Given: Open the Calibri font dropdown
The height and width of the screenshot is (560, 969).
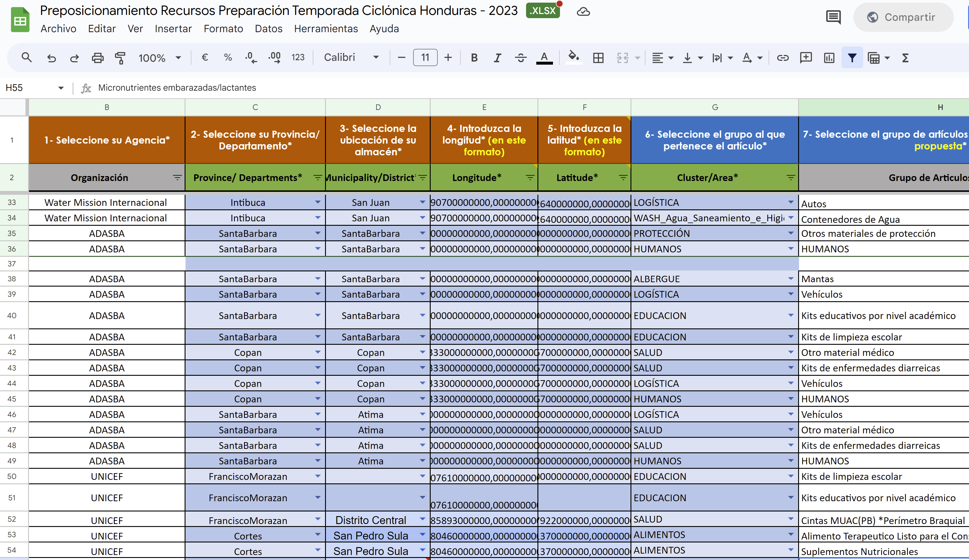Looking at the screenshot, I should (x=351, y=58).
